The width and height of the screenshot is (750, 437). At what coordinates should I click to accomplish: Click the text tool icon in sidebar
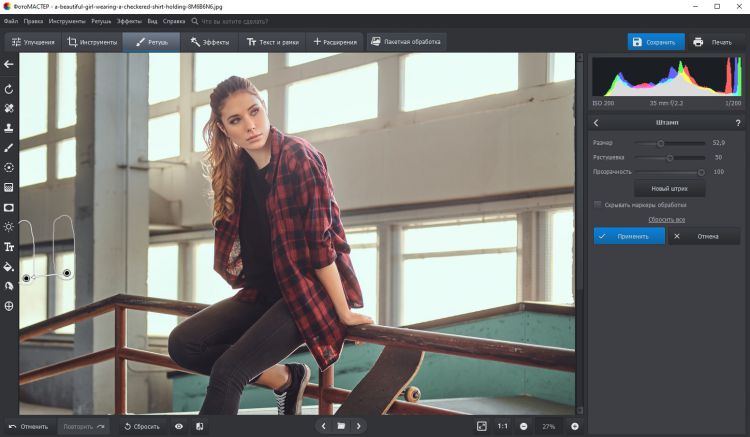[9, 247]
